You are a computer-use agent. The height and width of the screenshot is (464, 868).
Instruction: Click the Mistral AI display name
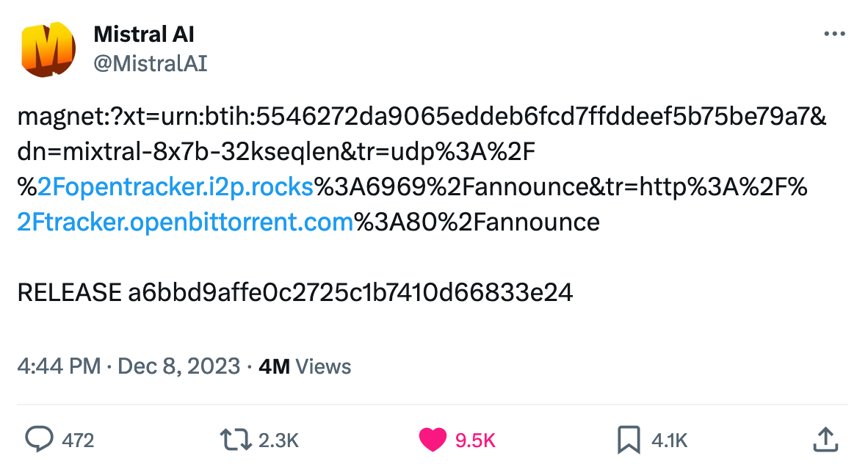pyautogui.click(x=144, y=34)
